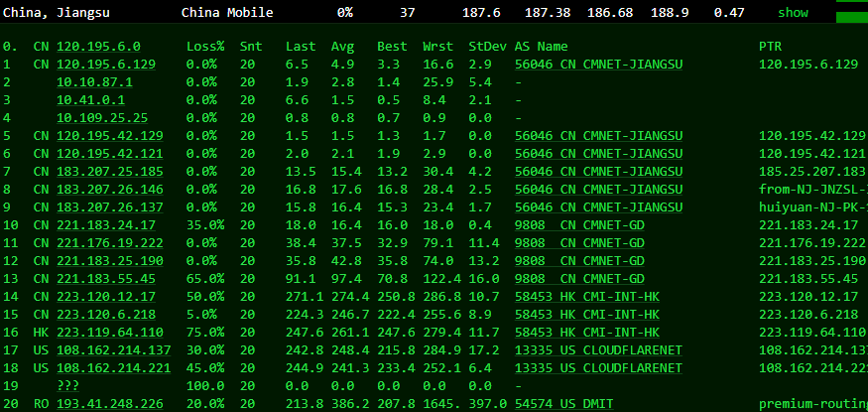Image resolution: width=868 pixels, height=412 pixels.
Task: Click the PTR entry '185.25.207.183' on hop 7
Action: [x=812, y=172]
